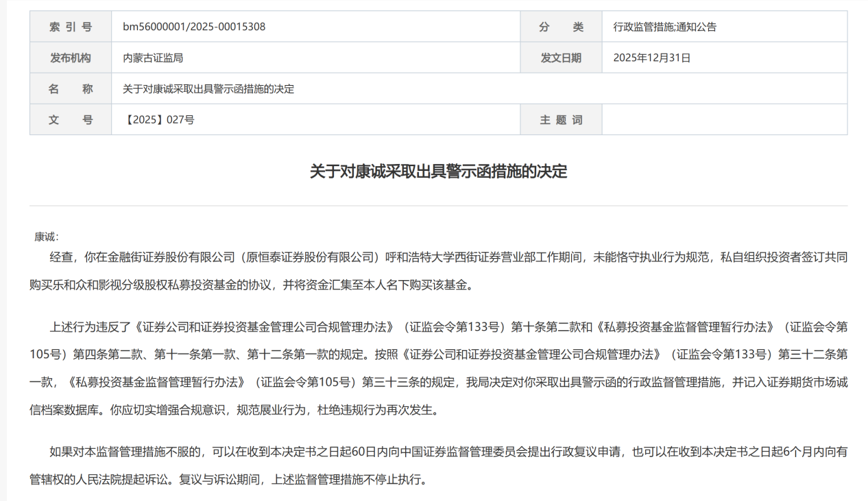Click the 名称 label cell
The image size is (868, 501).
click(x=71, y=89)
